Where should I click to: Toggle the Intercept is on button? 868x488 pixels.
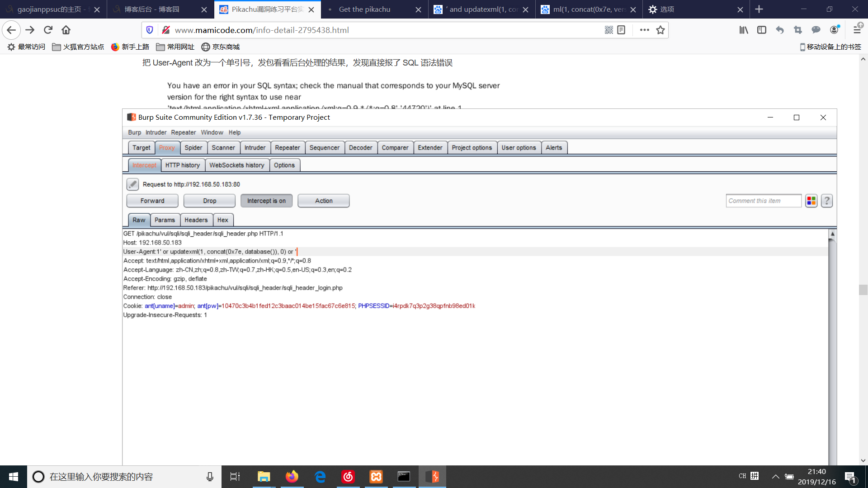coord(266,201)
